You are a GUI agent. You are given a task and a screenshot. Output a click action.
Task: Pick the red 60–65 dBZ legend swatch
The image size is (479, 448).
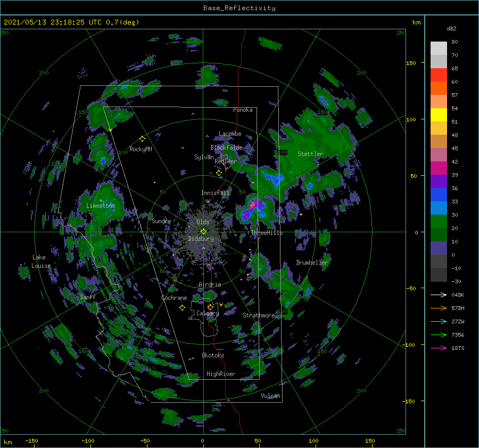point(439,75)
